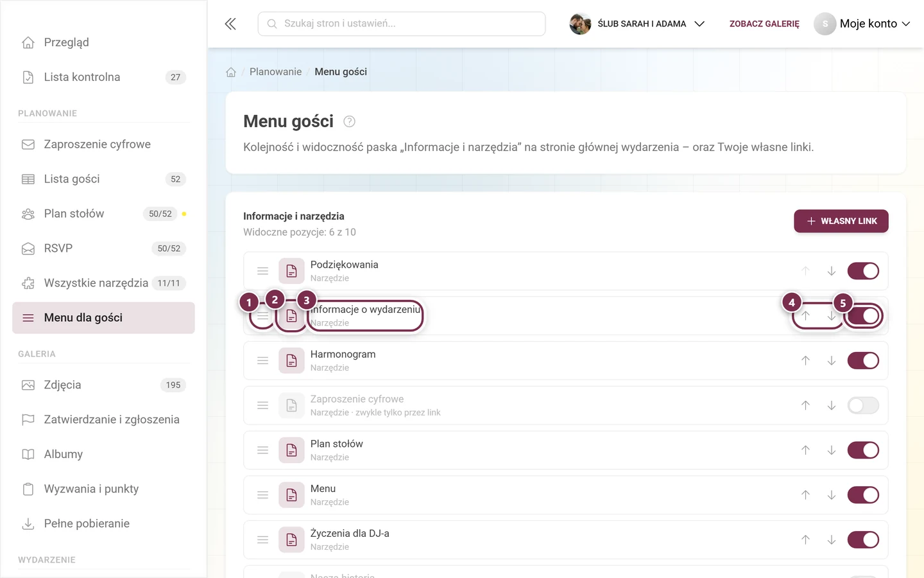Viewport: 924px width, 578px height.
Task: Move Plan stołów row down
Action: click(x=831, y=450)
